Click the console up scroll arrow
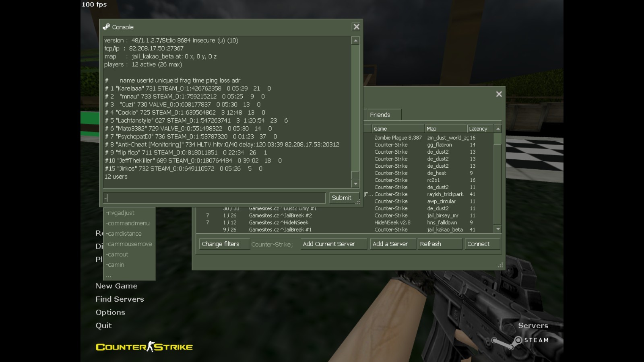Image resolution: width=644 pixels, height=362 pixels. pyautogui.click(x=355, y=41)
